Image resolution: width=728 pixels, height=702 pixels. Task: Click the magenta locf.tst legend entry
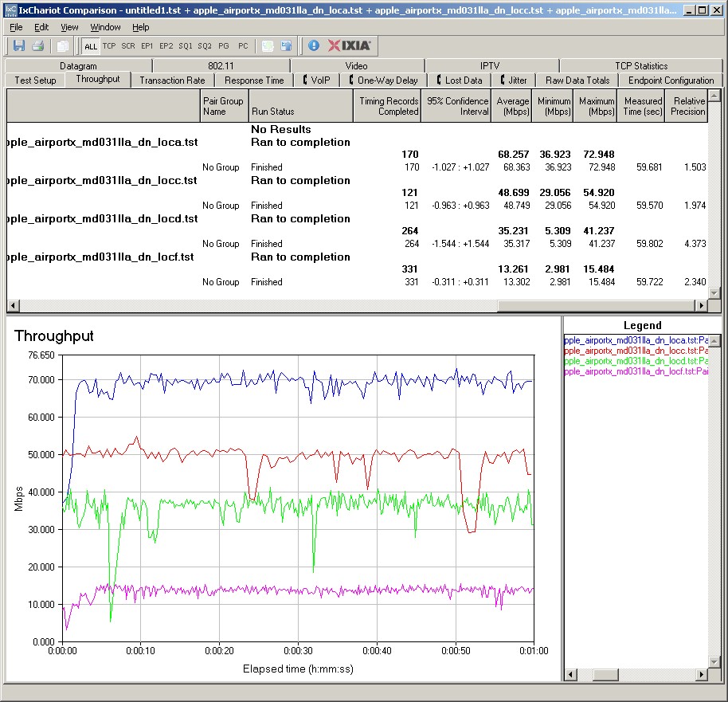636,371
